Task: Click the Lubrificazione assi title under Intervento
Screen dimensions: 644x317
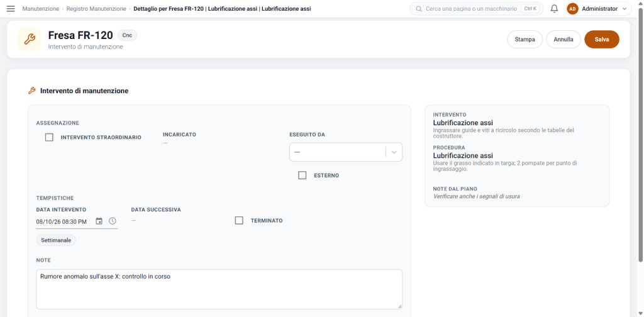Action: point(463,123)
